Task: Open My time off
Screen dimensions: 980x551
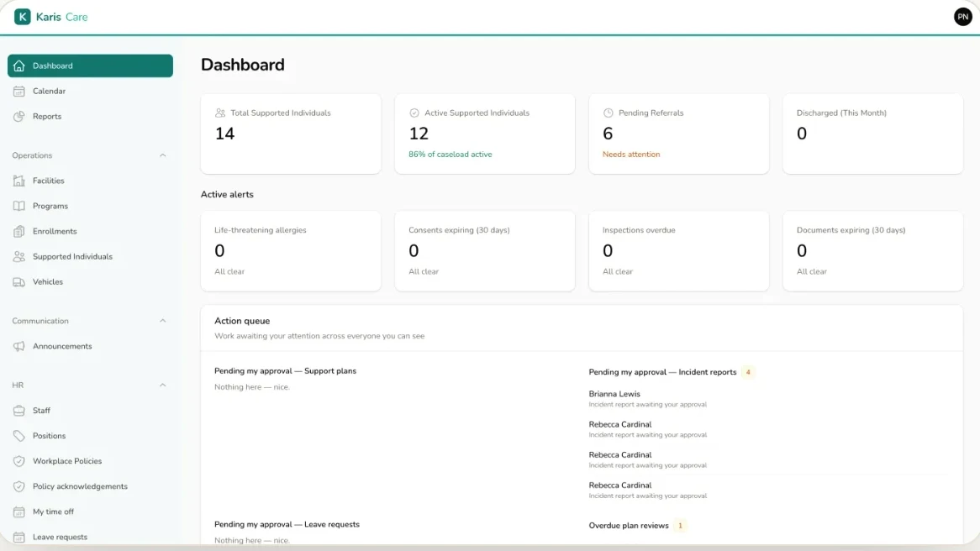Action: (90, 512)
